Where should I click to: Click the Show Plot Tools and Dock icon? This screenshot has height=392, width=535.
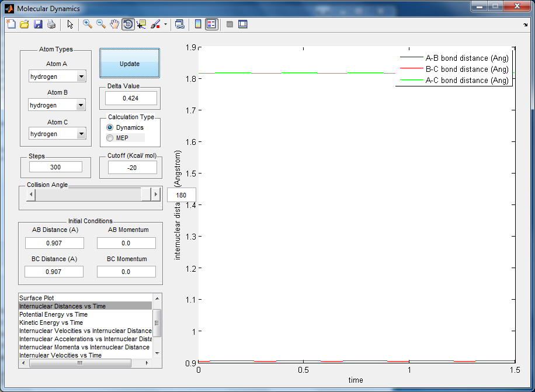pyautogui.click(x=242, y=24)
